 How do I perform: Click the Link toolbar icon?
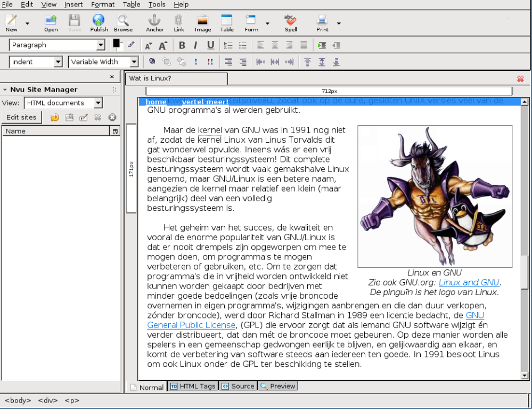point(179,23)
